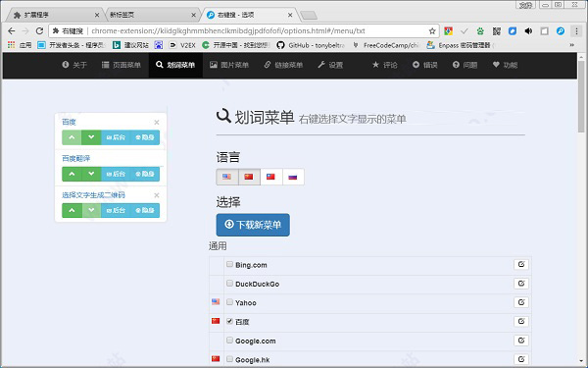Click the gray checkmark extension icon

(x=465, y=31)
